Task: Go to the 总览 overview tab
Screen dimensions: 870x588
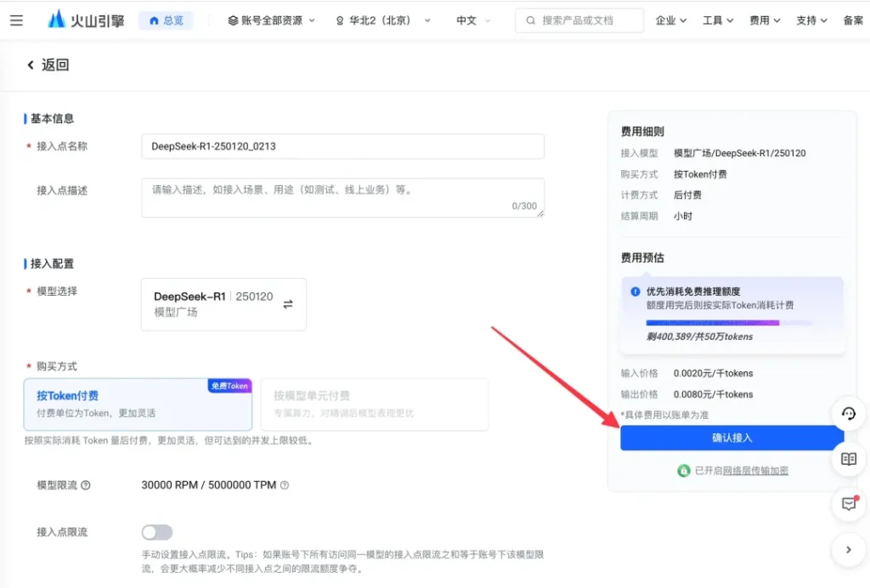Action: tap(166, 20)
